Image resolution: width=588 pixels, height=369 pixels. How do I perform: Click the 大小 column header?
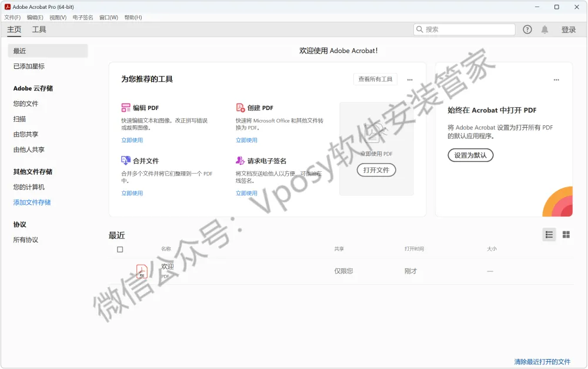pos(492,248)
